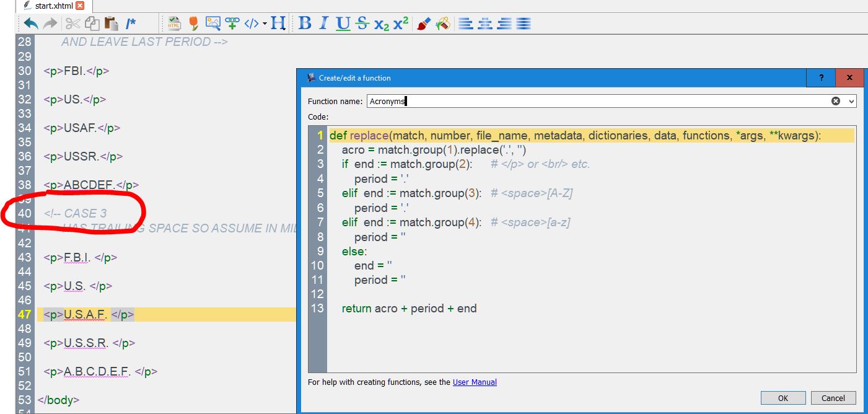Click the dialog help question mark

pos(822,77)
